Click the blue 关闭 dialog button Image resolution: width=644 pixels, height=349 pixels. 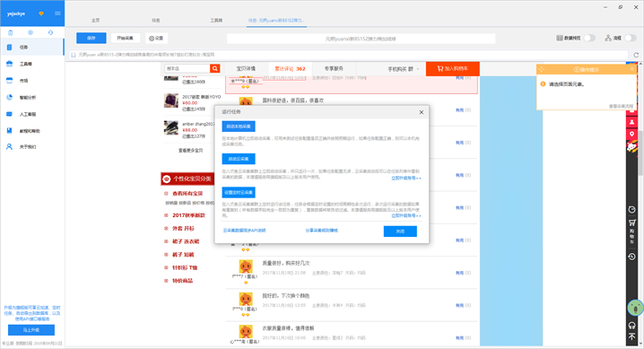(x=400, y=231)
